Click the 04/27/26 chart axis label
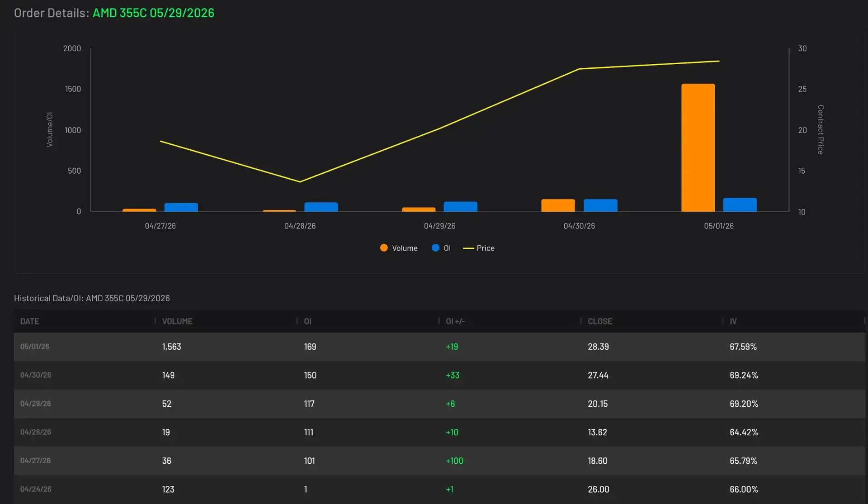868x504 pixels. [x=160, y=226]
